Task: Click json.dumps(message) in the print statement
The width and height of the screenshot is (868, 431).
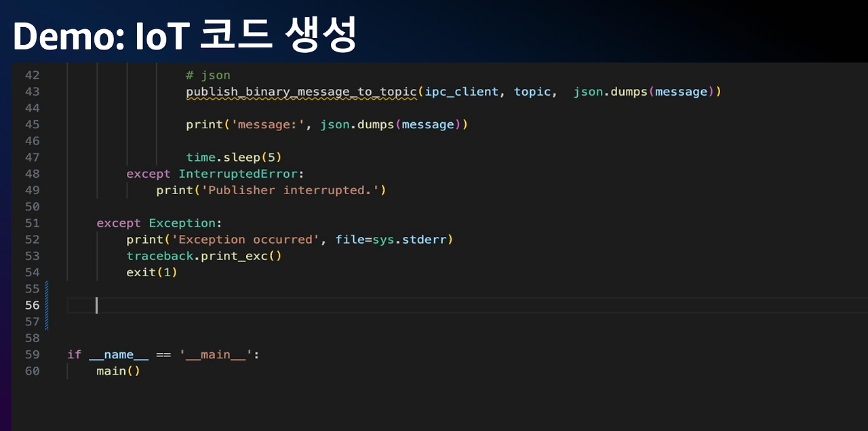Action: click(391, 125)
